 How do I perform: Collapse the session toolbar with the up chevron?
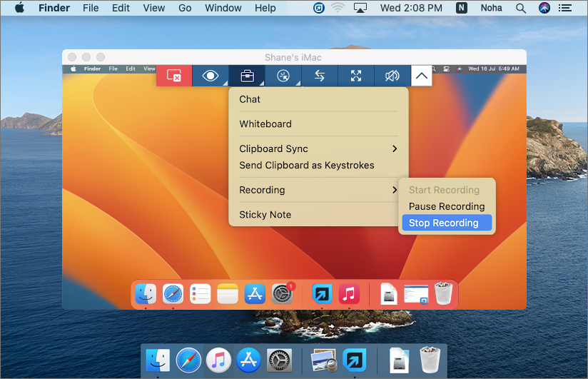click(422, 76)
